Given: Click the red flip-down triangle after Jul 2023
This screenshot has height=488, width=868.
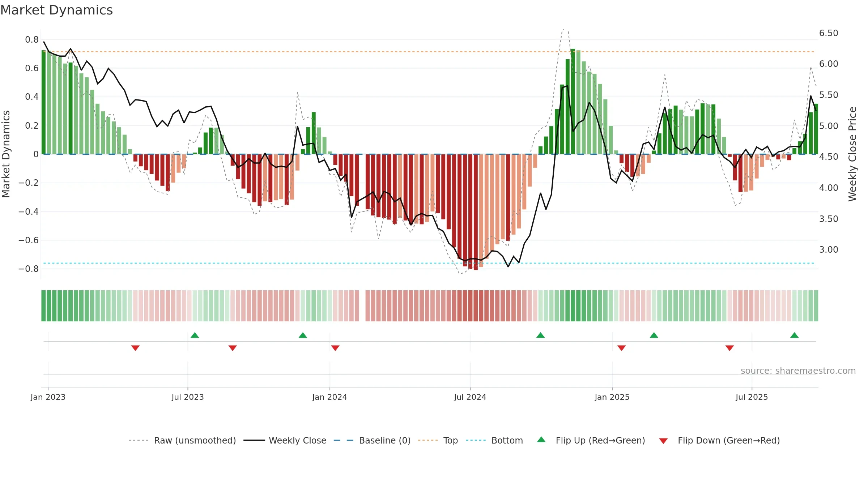Looking at the screenshot, I should [233, 348].
